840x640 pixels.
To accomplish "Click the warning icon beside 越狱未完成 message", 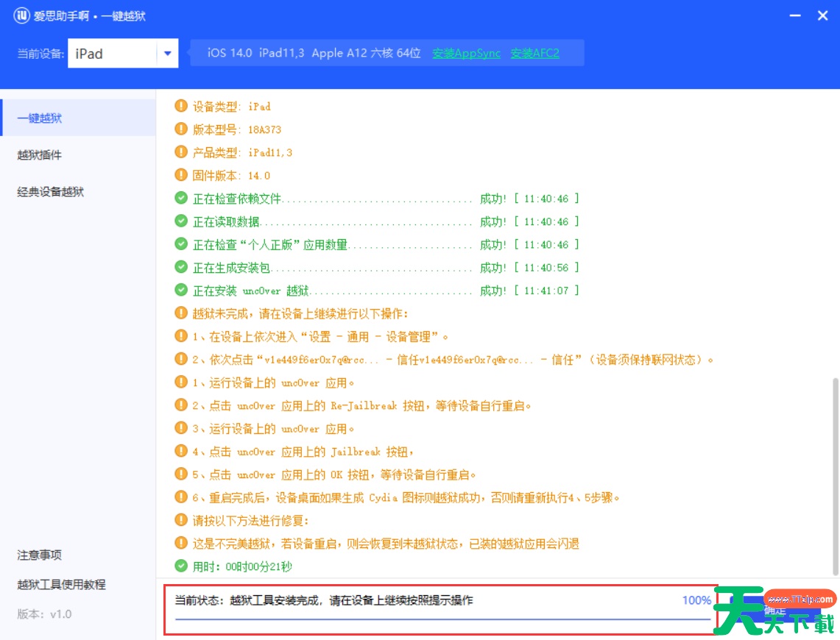I will [181, 313].
